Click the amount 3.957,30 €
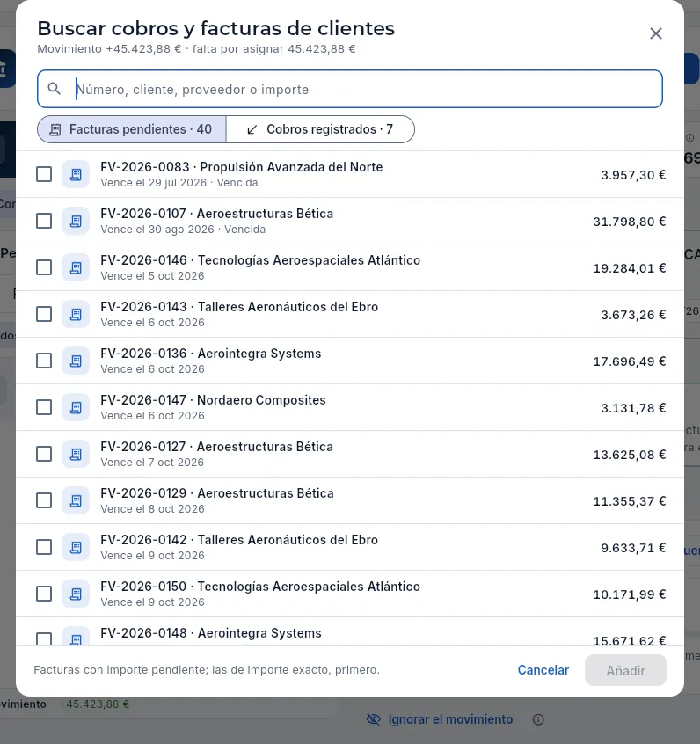700x744 pixels. (633, 175)
